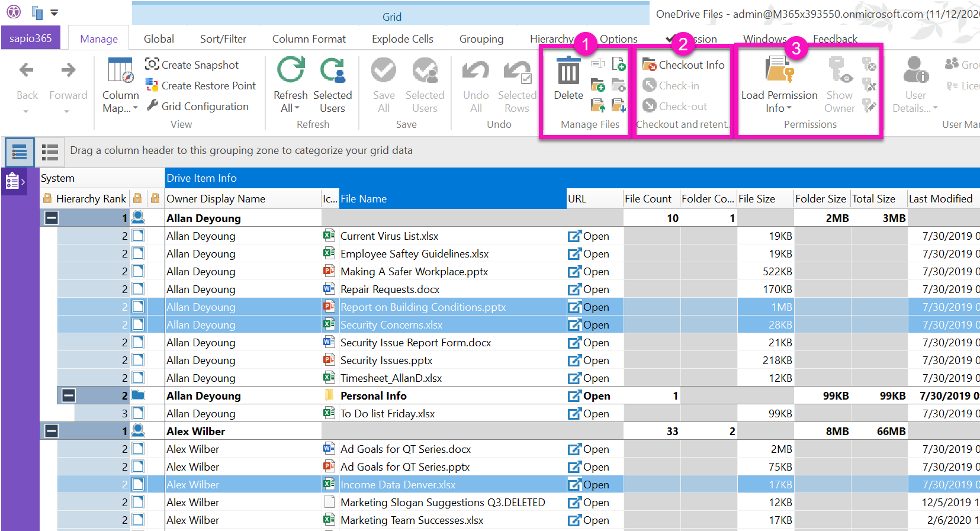This screenshot has width=980, height=531.
Task: Open the Sort/Filter ribbon tab
Action: 223,38
